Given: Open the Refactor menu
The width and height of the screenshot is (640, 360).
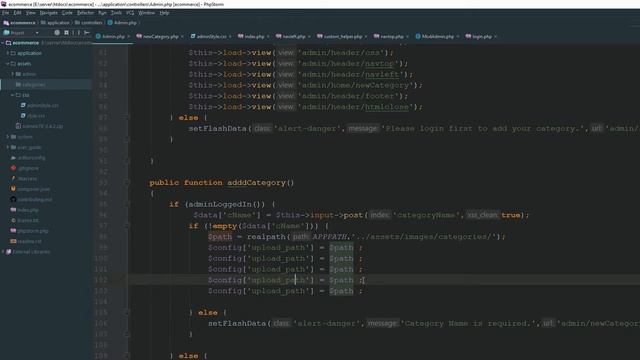Looking at the screenshot, I should coord(85,13).
